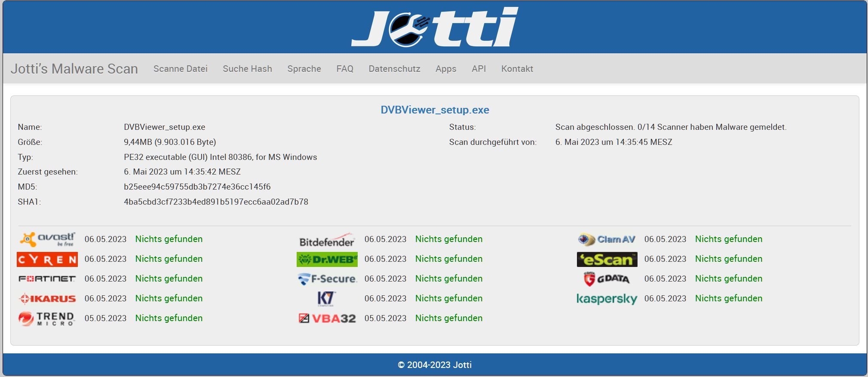The width and height of the screenshot is (868, 377).
Task: Click the Scan durchgeführt von date value
Action: pyautogui.click(x=613, y=142)
